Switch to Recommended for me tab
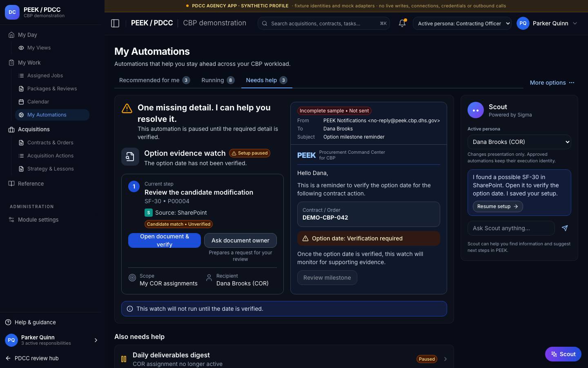Screen dimensions: 588x368 [154, 80]
